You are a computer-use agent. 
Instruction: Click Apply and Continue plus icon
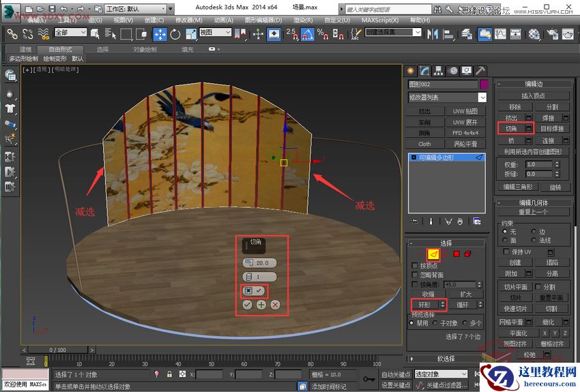coord(261,305)
